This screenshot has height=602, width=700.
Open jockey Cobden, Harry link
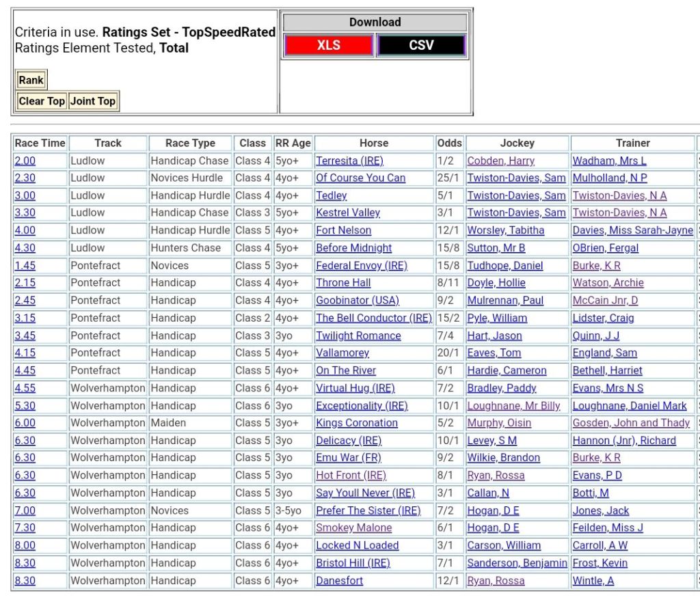500,161
